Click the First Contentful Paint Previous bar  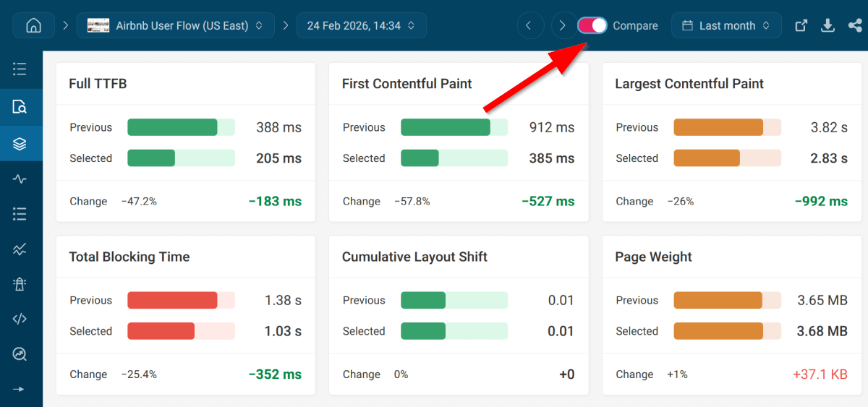pyautogui.click(x=454, y=127)
